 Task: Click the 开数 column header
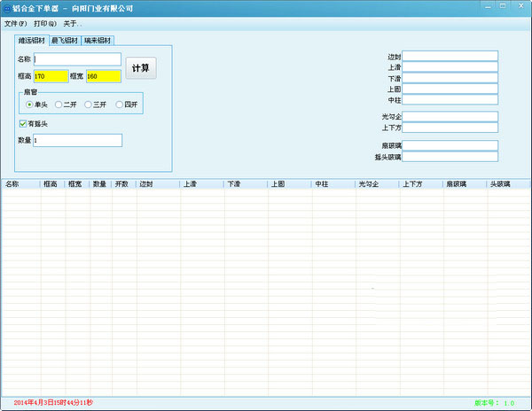pos(122,185)
